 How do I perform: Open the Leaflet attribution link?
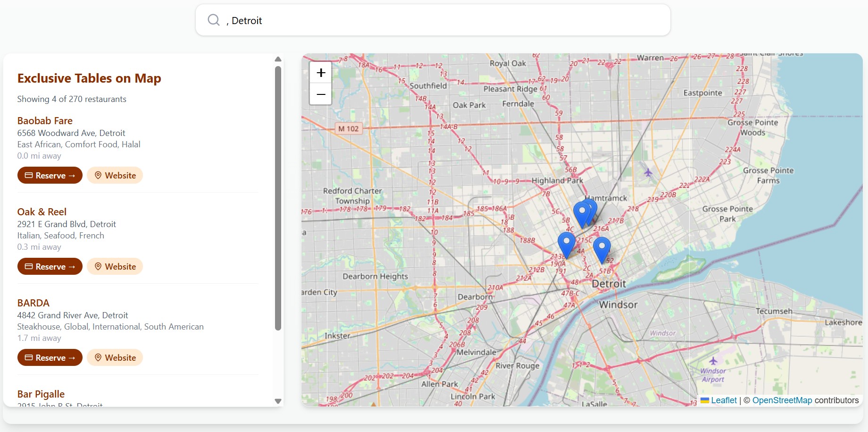tap(723, 400)
